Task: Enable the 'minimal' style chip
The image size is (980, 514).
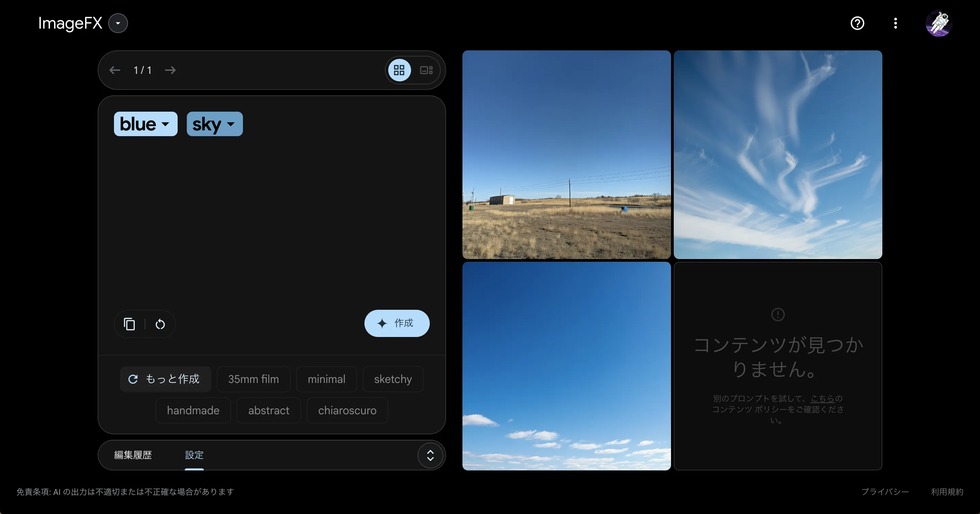Action: click(x=326, y=379)
